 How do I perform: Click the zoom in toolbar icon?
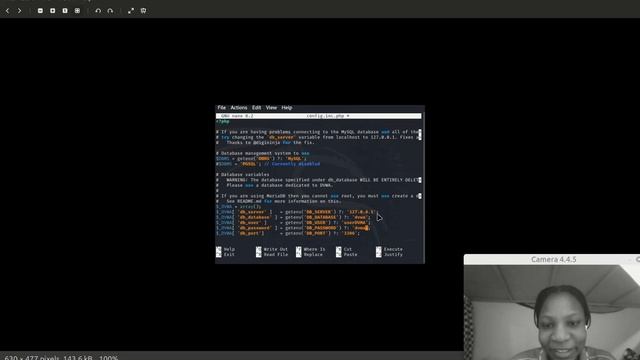tap(53, 11)
